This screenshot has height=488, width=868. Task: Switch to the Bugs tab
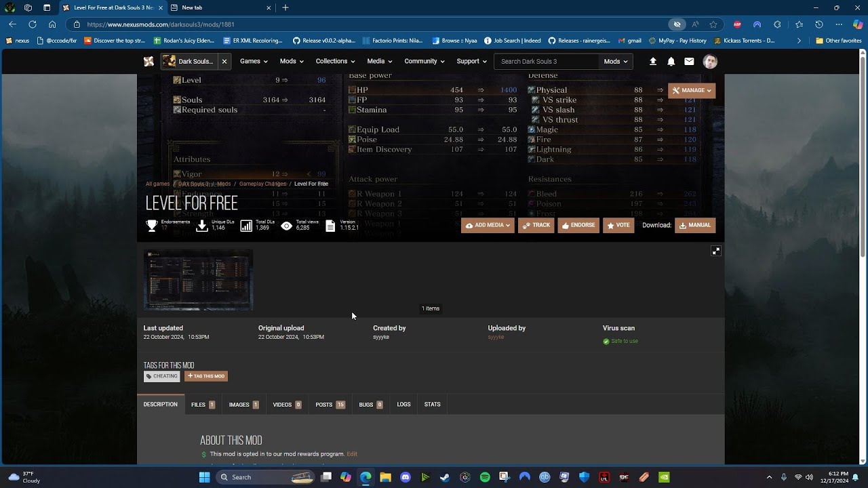[371, 405]
